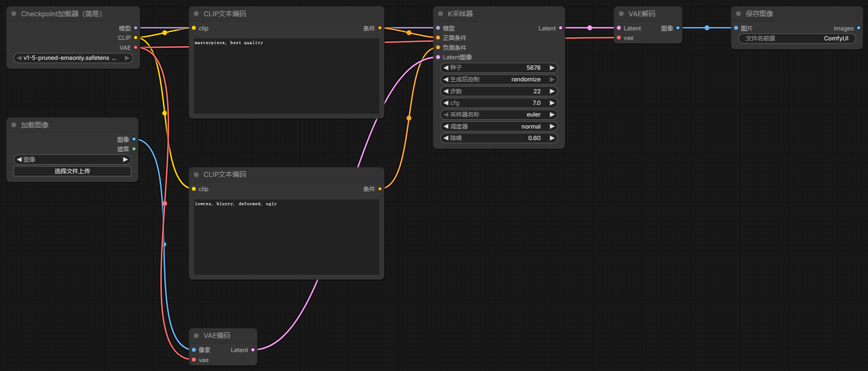This screenshot has width=868, height=371.
Task: Decrease 降噪 with its left arrow
Action: [x=446, y=138]
